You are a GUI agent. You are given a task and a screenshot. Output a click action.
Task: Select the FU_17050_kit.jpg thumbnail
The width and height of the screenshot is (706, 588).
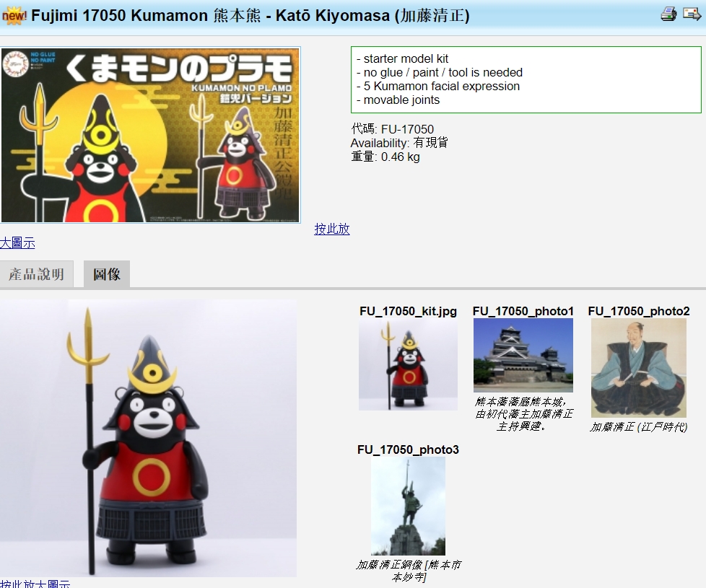(408, 364)
